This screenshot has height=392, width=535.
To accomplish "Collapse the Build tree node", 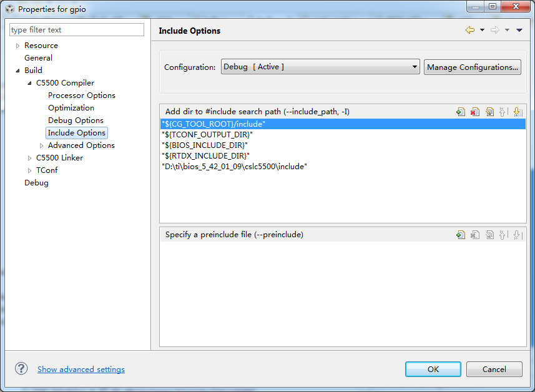I will pos(17,71).
